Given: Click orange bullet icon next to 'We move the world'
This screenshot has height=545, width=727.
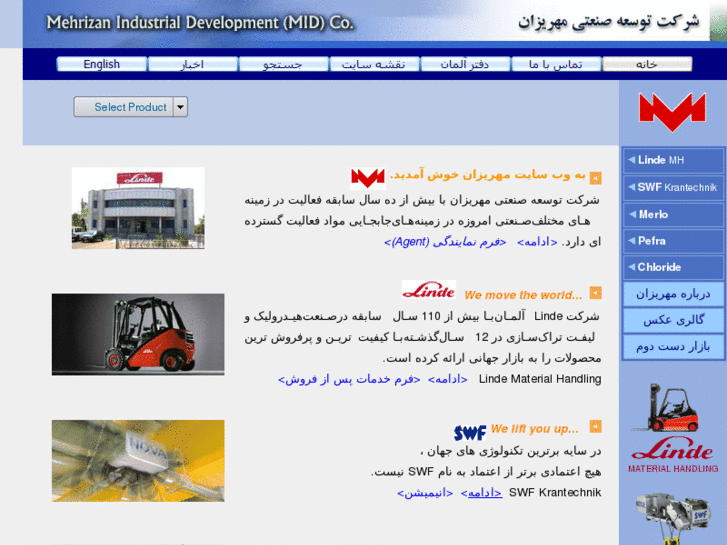Looking at the screenshot, I should (x=595, y=293).
